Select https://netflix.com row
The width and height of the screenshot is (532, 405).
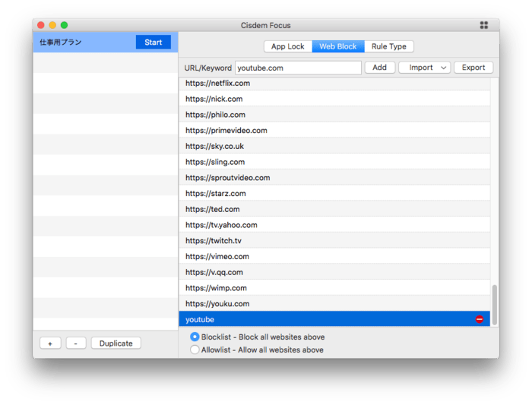334,84
